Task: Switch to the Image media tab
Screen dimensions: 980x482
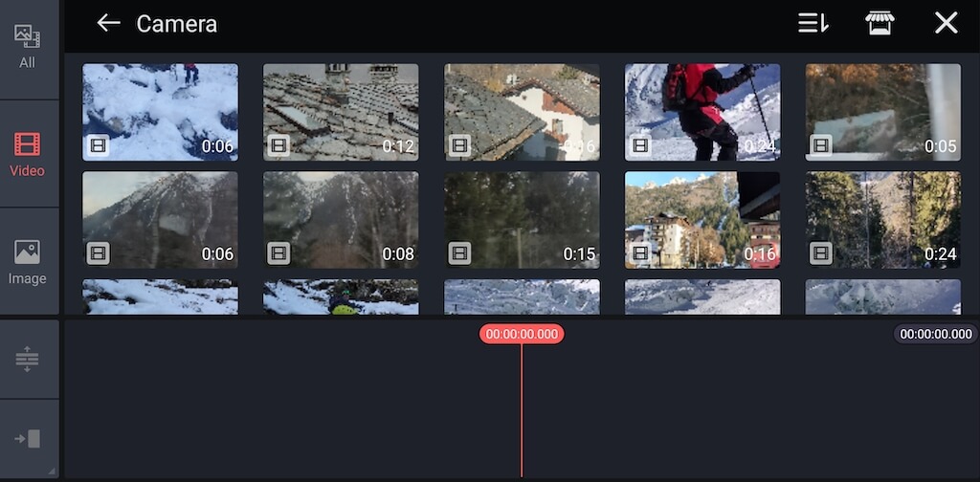Action: tap(28, 262)
